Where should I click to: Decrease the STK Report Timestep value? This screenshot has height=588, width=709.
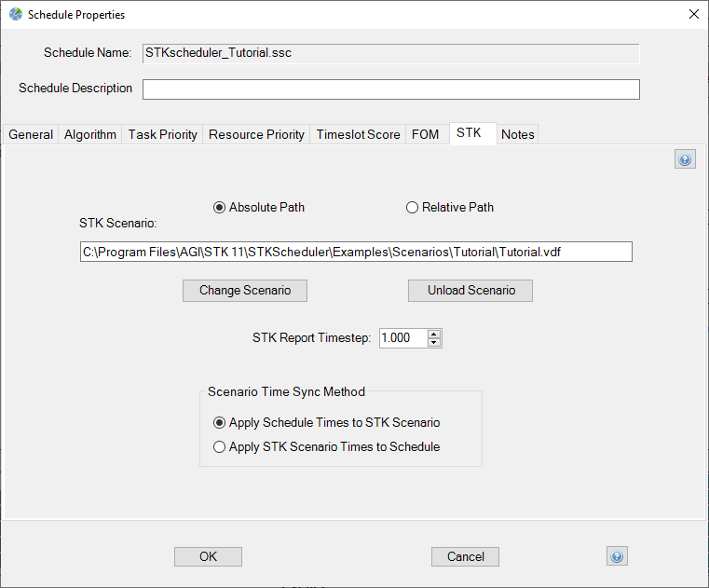[x=434, y=343]
